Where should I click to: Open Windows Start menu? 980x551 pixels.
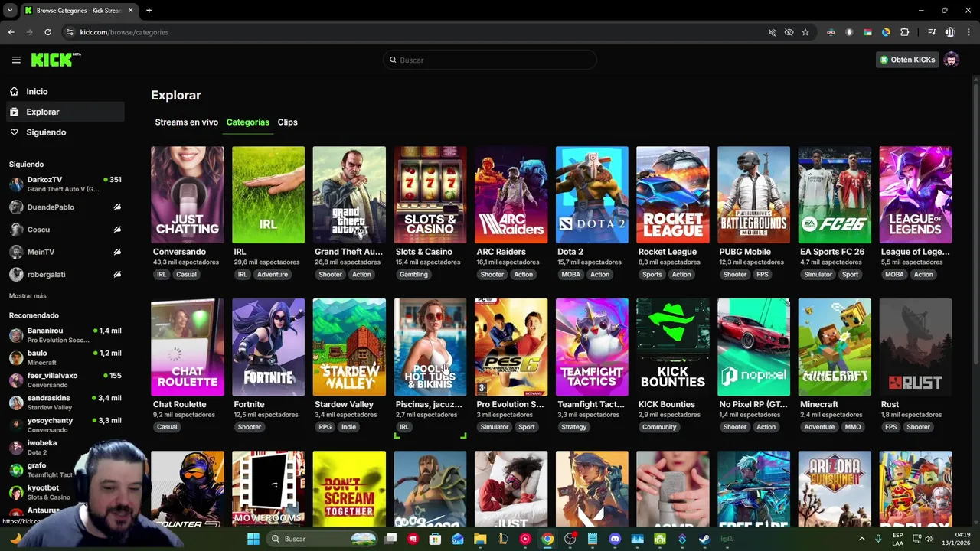(253, 539)
